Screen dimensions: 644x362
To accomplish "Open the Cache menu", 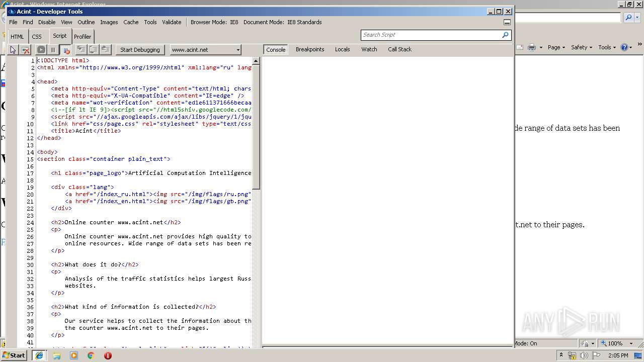I will coord(131,22).
